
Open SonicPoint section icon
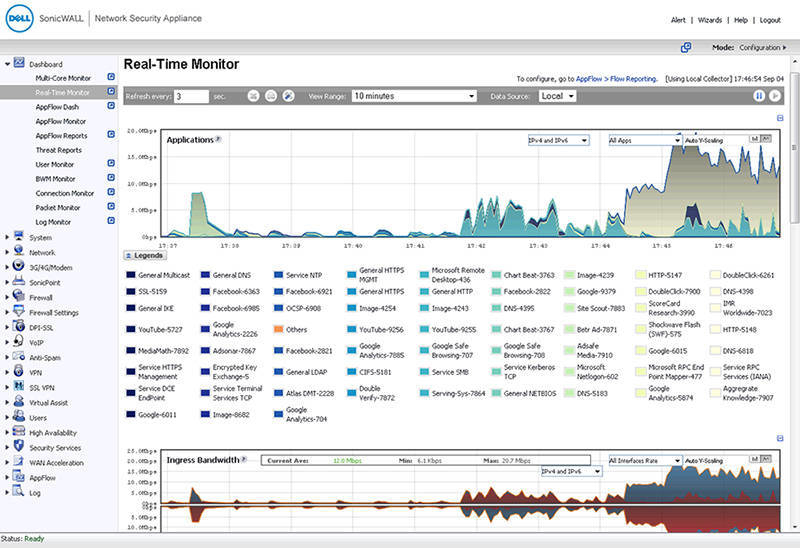click(x=19, y=281)
